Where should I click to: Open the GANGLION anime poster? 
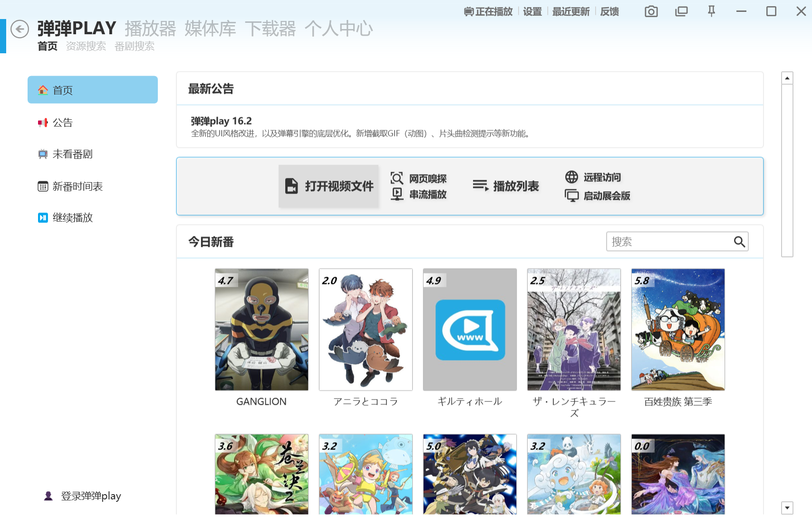tap(261, 330)
